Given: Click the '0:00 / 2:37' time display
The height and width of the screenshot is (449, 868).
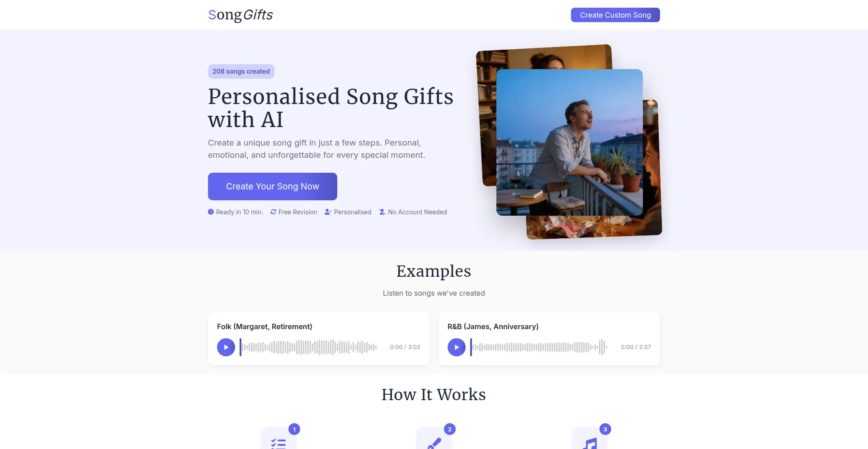Looking at the screenshot, I should click(x=636, y=347).
